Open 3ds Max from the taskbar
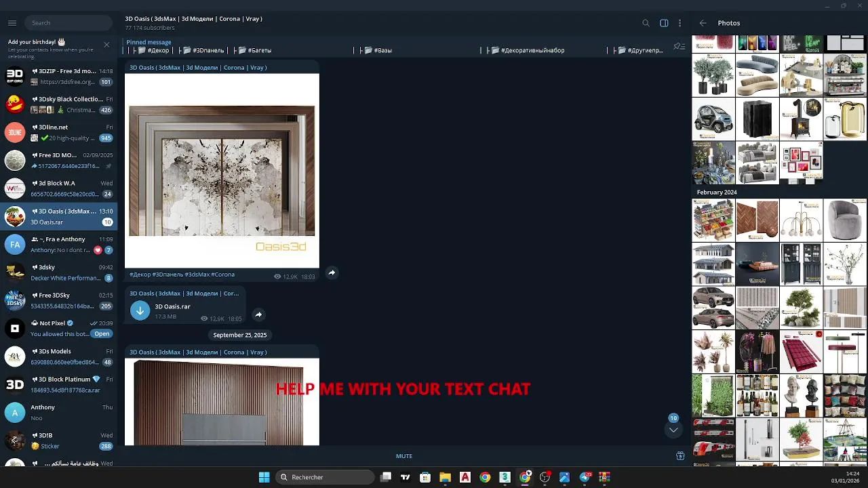 coord(505,477)
